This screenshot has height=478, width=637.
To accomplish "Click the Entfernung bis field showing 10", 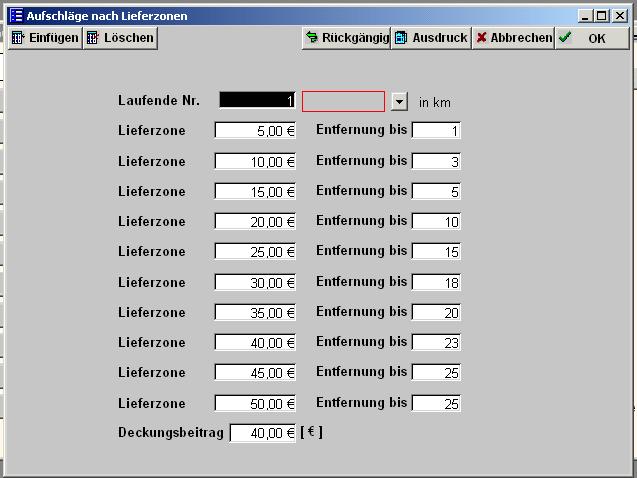I will click(x=436, y=222).
